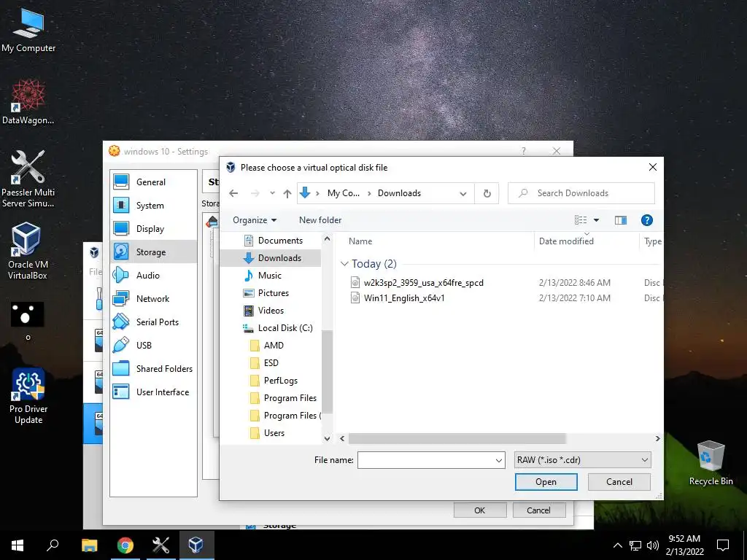Click Cancel in the Settings window
Image resolution: width=747 pixels, height=560 pixels.
[539, 510]
